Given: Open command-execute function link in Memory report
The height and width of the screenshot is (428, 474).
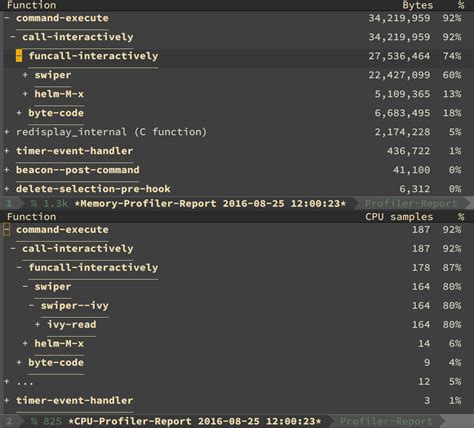Looking at the screenshot, I should [x=62, y=18].
